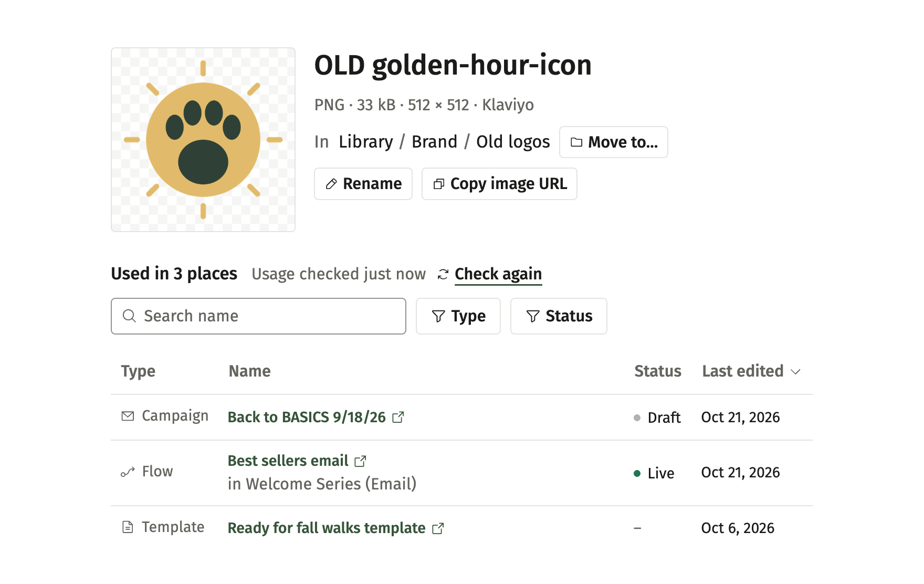The height and width of the screenshot is (584, 924).
Task: Open the golden-hour-icon image thumbnail
Action: (x=203, y=140)
